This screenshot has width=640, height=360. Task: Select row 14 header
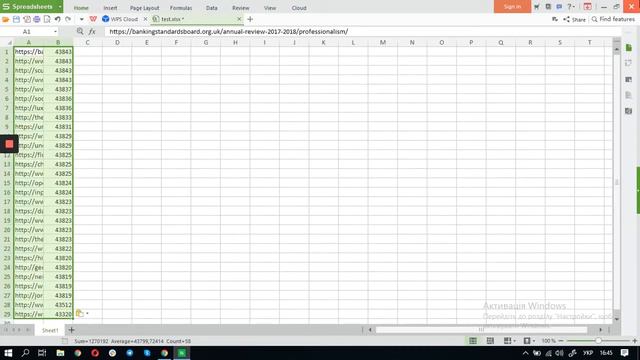[x=7, y=173]
